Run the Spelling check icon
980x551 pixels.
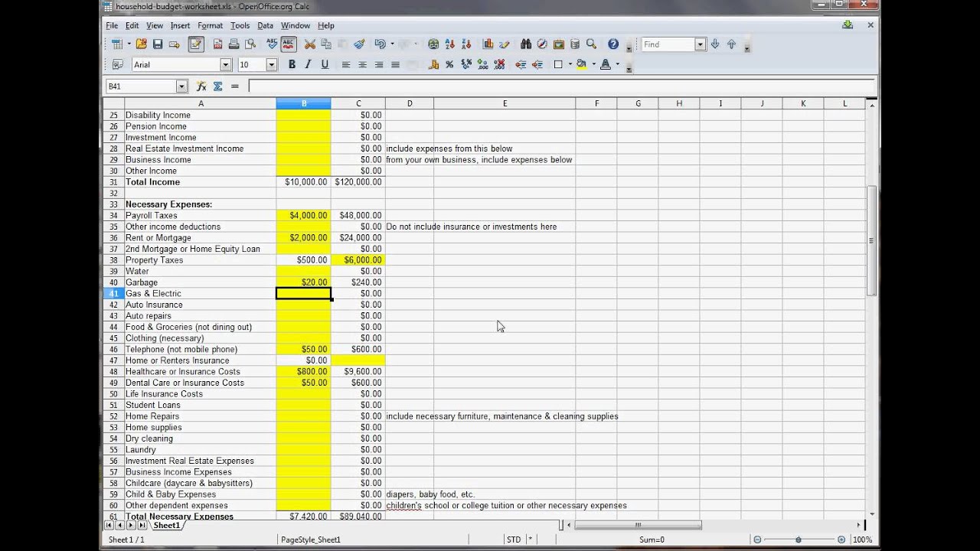(x=272, y=44)
